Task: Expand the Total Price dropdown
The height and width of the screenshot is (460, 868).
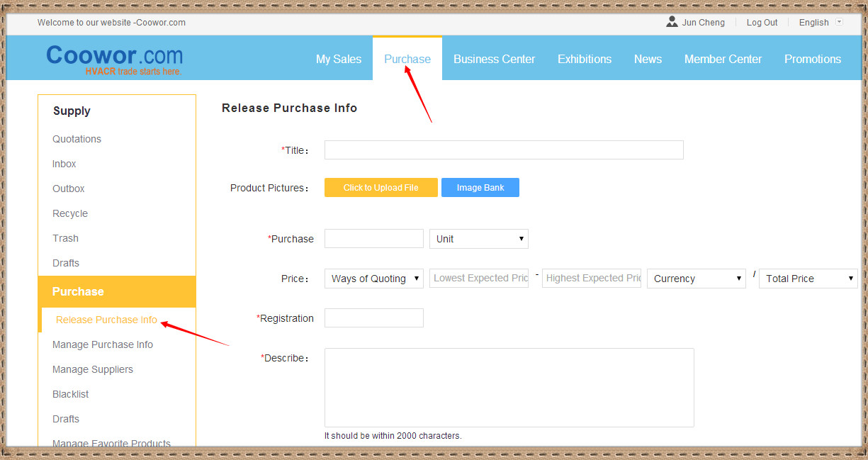Action: [x=808, y=279]
